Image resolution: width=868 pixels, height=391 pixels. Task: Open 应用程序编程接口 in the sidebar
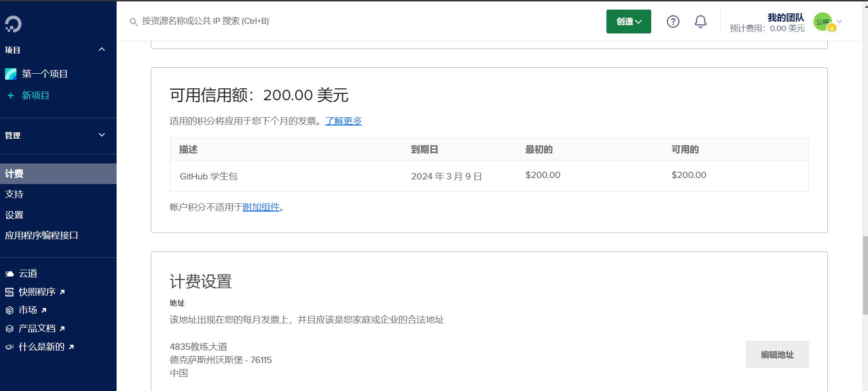[42, 235]
